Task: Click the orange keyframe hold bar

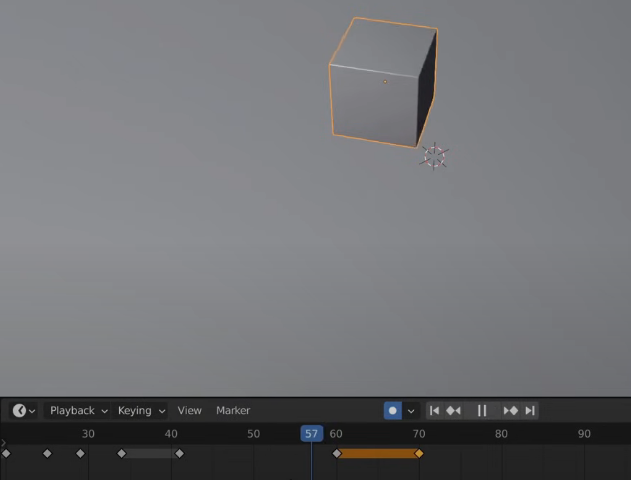Action: (378, 454)
